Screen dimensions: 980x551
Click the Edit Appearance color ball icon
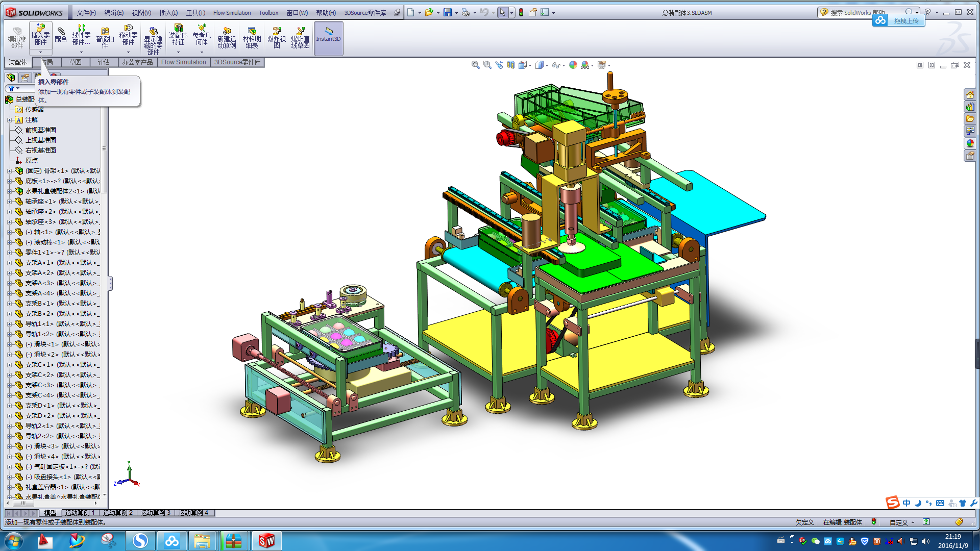click(573, 65)
